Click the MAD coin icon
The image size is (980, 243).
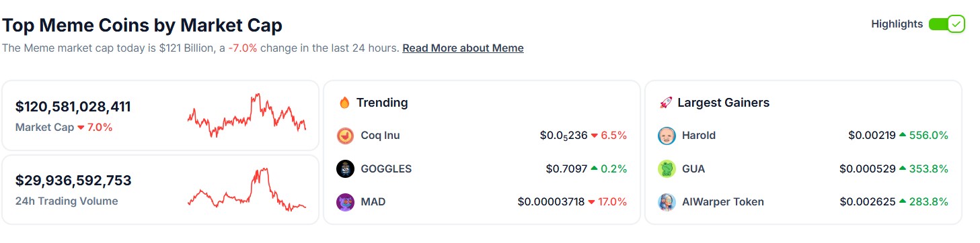(x=345, y=202)
